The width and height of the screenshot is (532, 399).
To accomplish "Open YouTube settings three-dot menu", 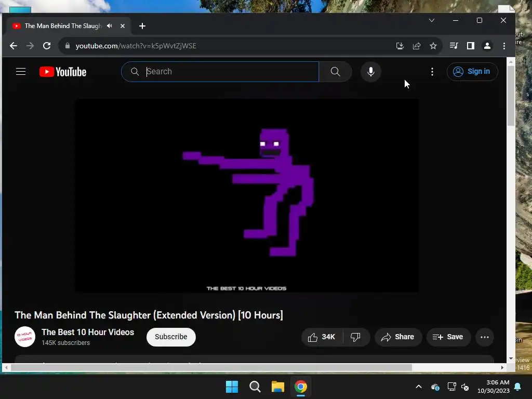I will 432,72.
